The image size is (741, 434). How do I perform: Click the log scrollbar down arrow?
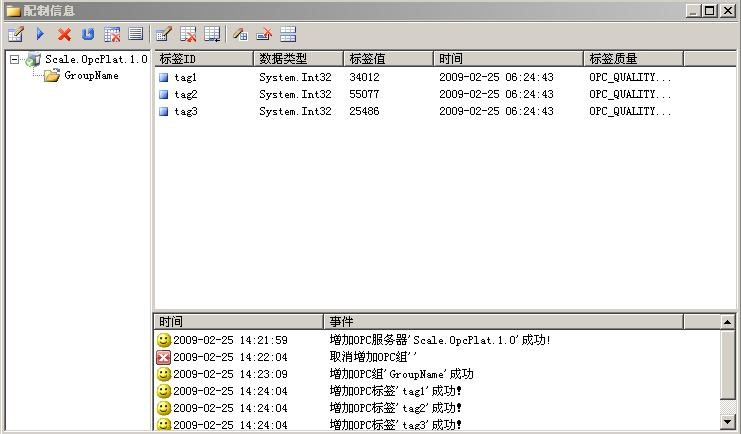click(728, 422)
